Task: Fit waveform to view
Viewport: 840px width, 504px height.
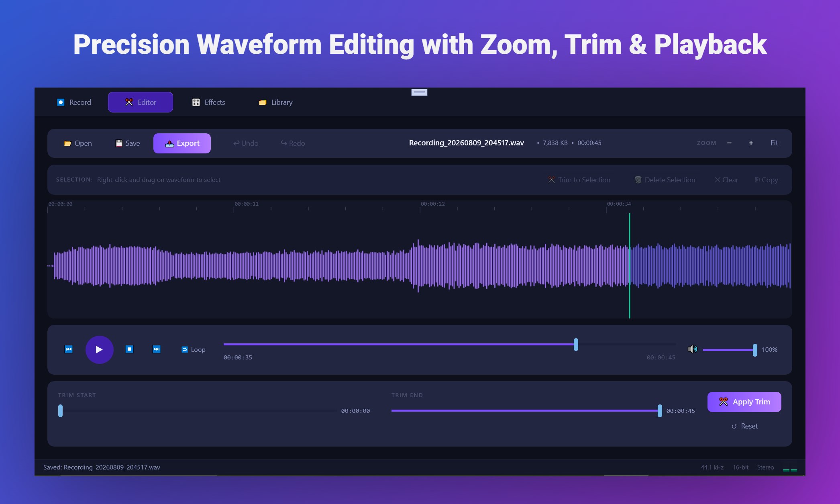Action: [x=774, y=143]
